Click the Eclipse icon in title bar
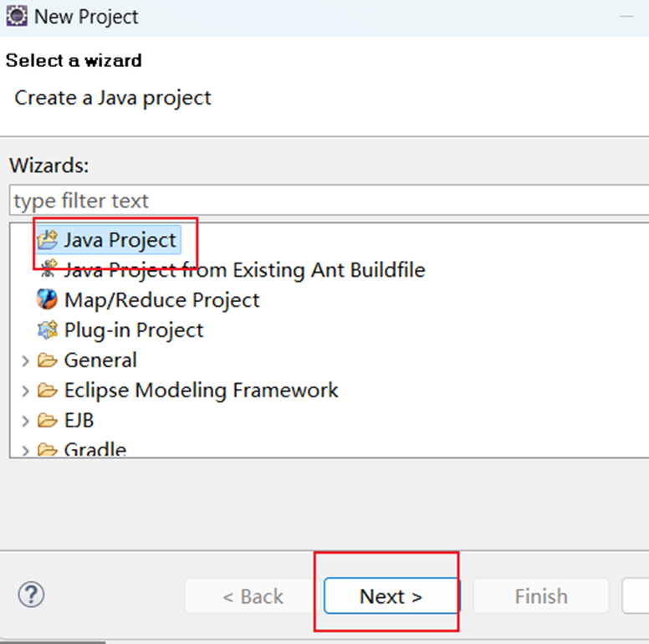 pyautogui.click(x=17, y=17)
